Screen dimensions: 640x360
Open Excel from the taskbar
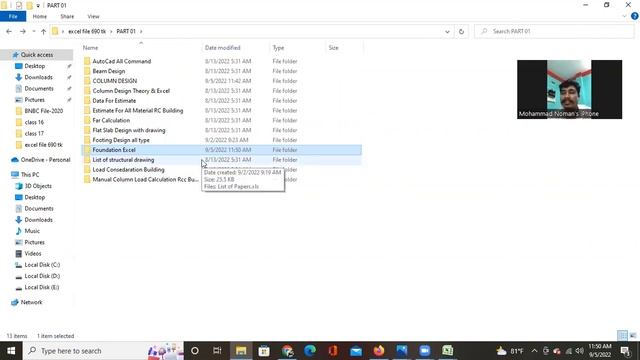coord(447,351)
